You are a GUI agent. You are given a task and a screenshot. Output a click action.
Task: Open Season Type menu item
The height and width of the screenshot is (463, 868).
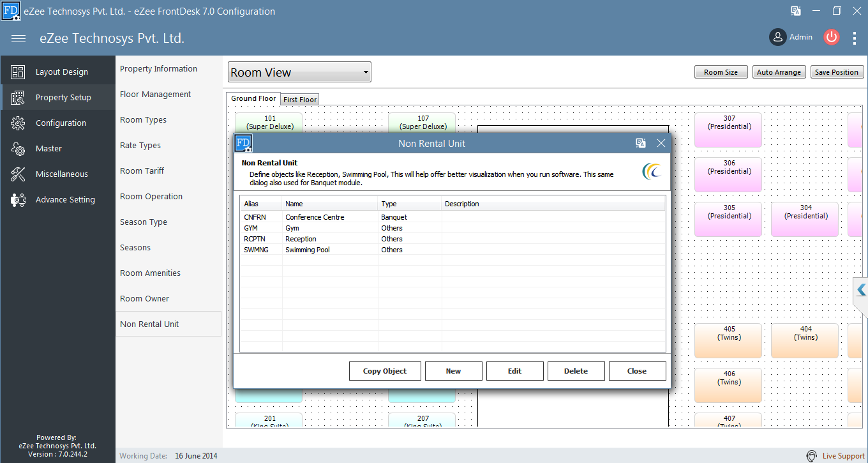[144, 222]
